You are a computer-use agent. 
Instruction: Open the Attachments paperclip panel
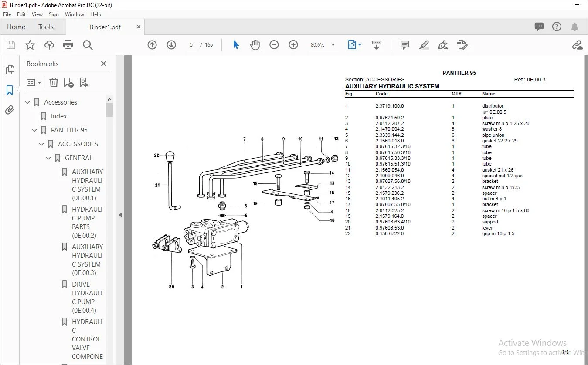pos(10,110)
